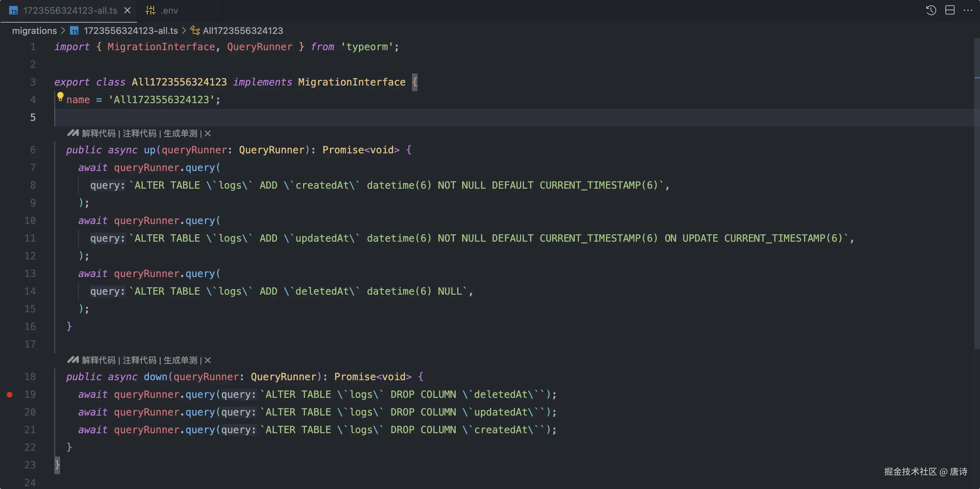Open the more actions ellipsis menu
Viewport: 980px width, 489px height.
[968, 10]
